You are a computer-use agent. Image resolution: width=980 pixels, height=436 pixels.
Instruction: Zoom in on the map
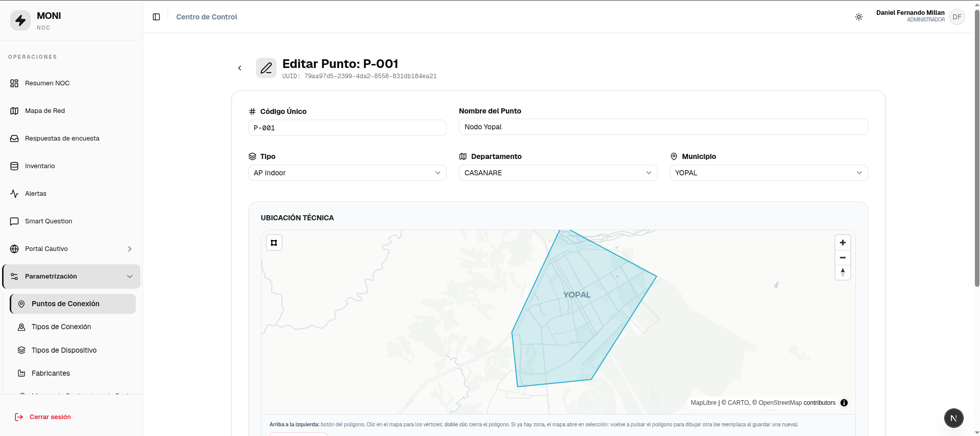tap(843, 243)
